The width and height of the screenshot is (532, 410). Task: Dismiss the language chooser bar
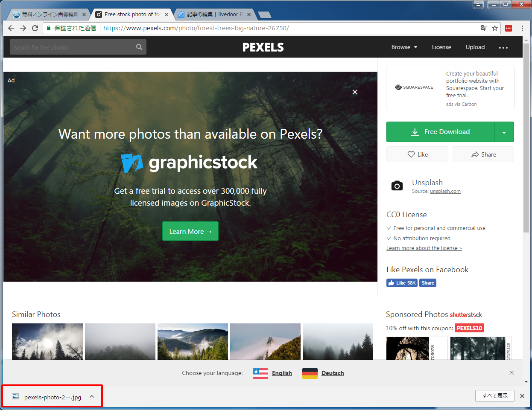click(x=512, y=373)
